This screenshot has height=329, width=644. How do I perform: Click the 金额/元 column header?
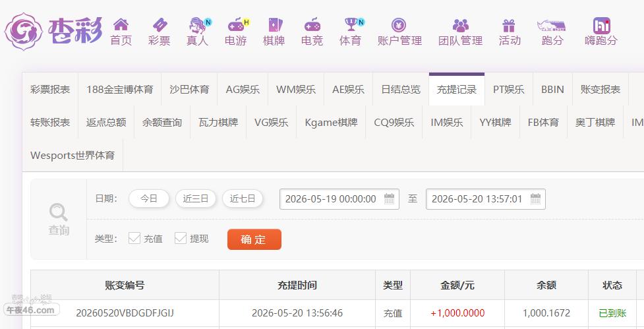click(457, 285)
